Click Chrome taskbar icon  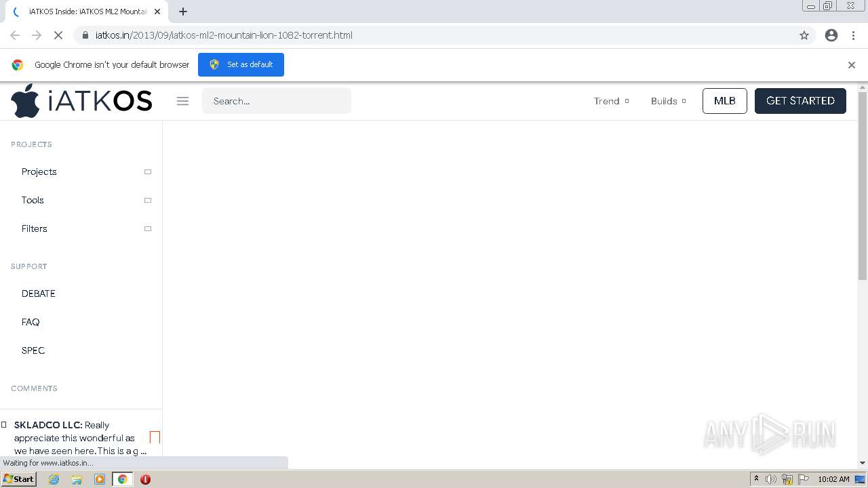point(123,479)
